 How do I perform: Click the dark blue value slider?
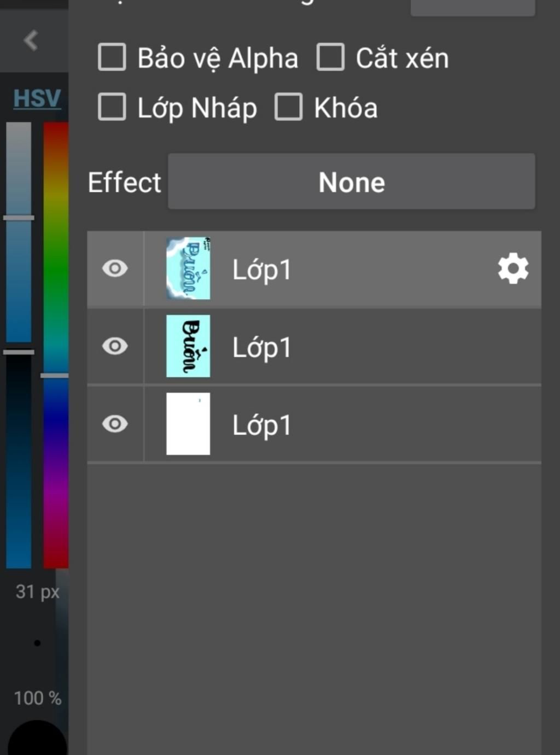pyautogui.click(x=19, y=459)
